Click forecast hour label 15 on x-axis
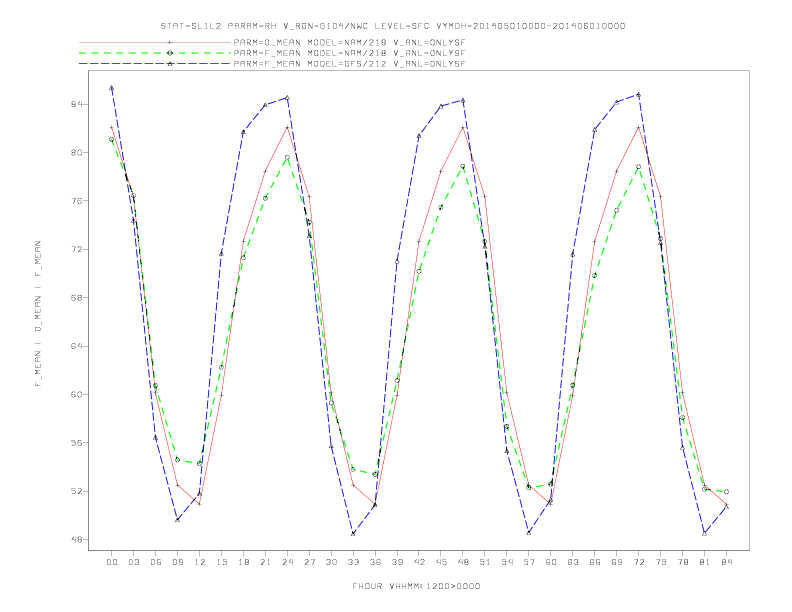This screenshot has width=792, height=612. pyautogui.click(x=221, y=562)
